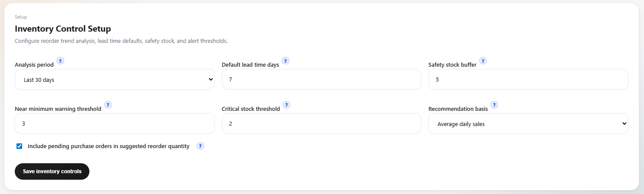Focus the Default lead time days input field
644x194 pixels.
(x=322, y=80)
